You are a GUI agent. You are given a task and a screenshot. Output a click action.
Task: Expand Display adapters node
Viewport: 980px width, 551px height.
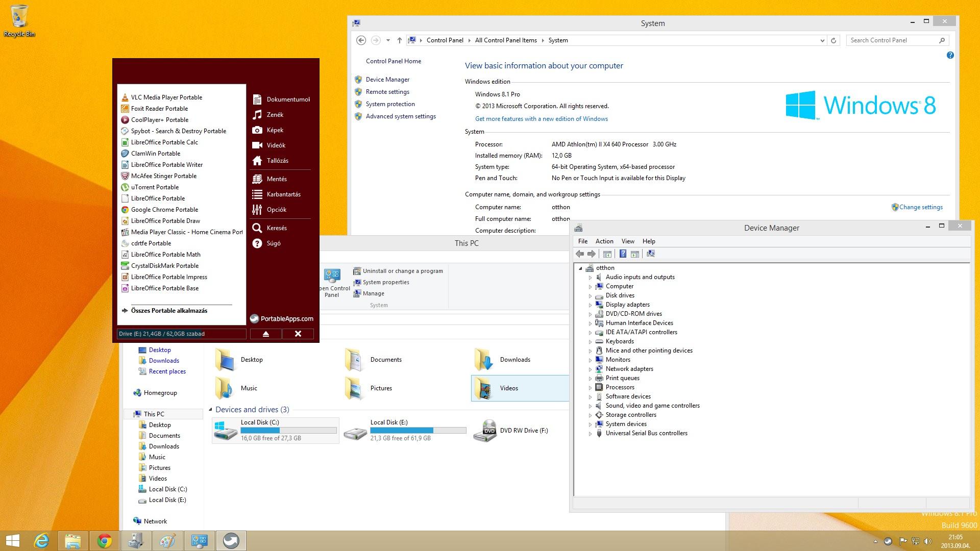point(590,305)
